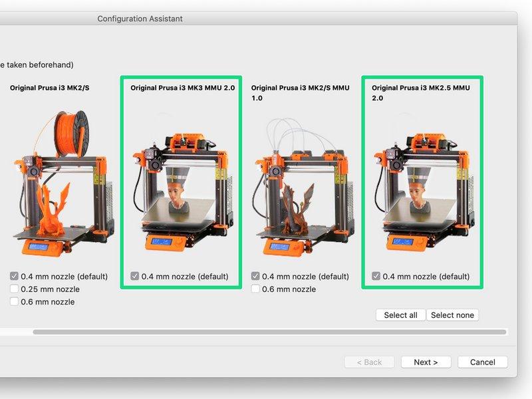
Task: Click the Select none button
Action: click(452, 315)
